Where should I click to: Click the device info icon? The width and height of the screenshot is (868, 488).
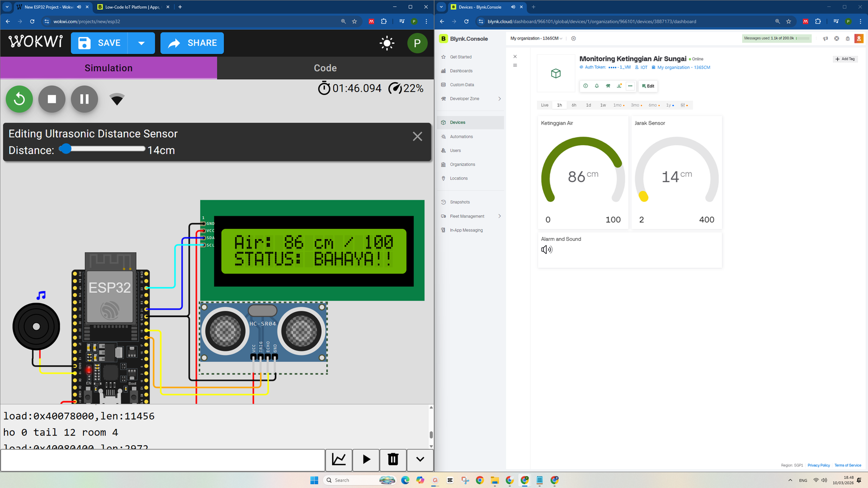[585, 86]
